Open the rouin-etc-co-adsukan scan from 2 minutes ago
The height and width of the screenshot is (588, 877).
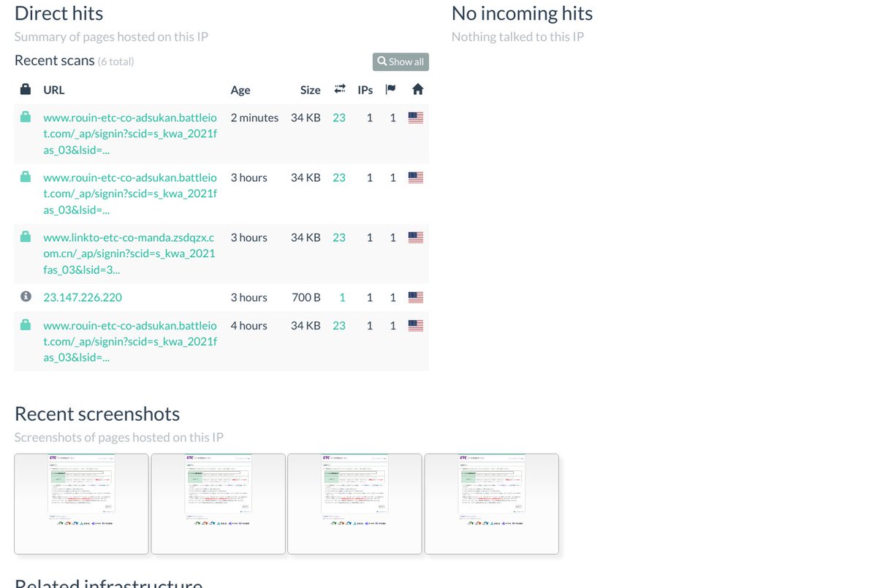130,134
